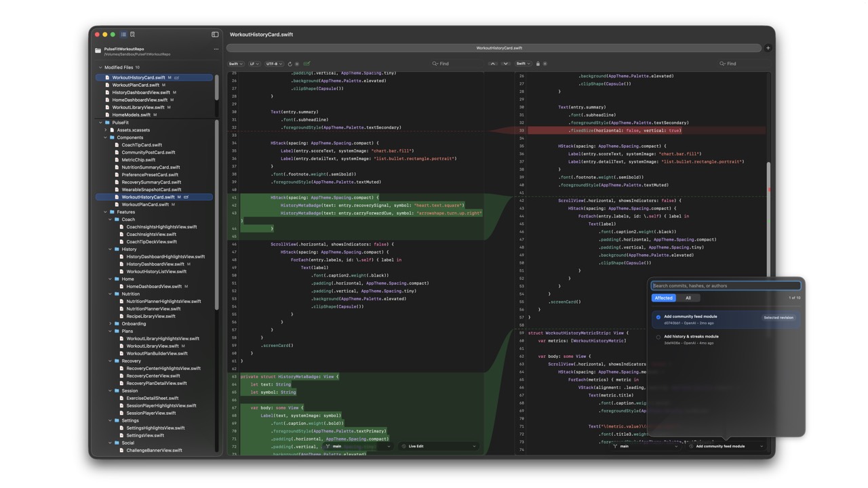Open SessionPlayerView.swift file
Viewport: 868px width, 488px height.
(x=151, y=413)
